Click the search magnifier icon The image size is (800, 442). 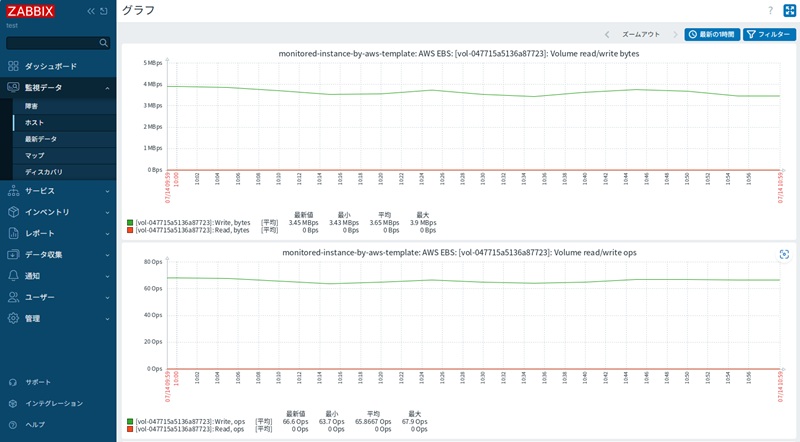(x=104, y=43)
